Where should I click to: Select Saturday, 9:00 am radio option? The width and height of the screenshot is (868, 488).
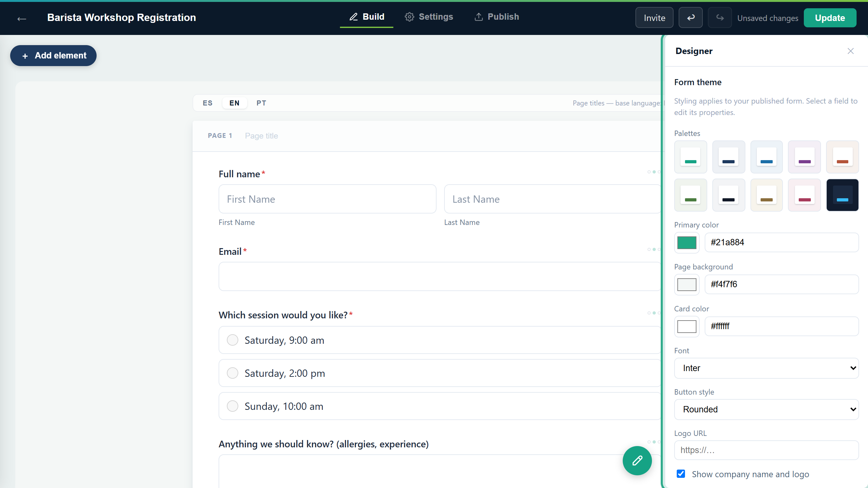tap(440, 340)
